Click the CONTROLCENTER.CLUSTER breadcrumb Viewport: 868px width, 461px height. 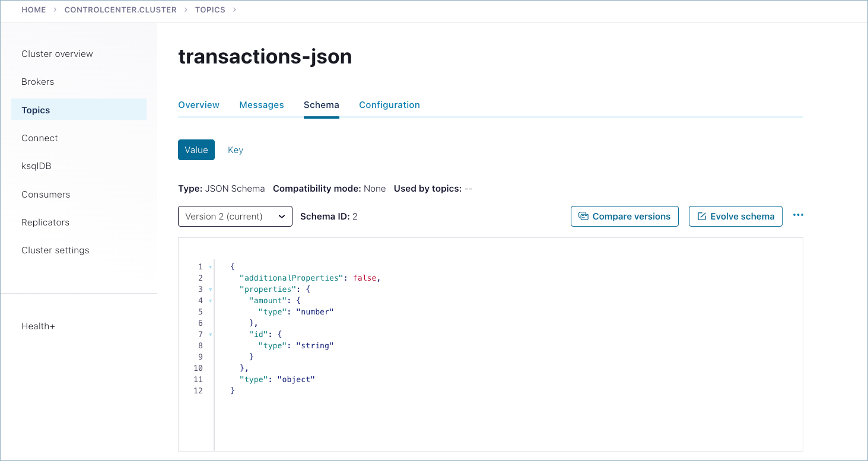pyautogui.click(x=120, y=9)
